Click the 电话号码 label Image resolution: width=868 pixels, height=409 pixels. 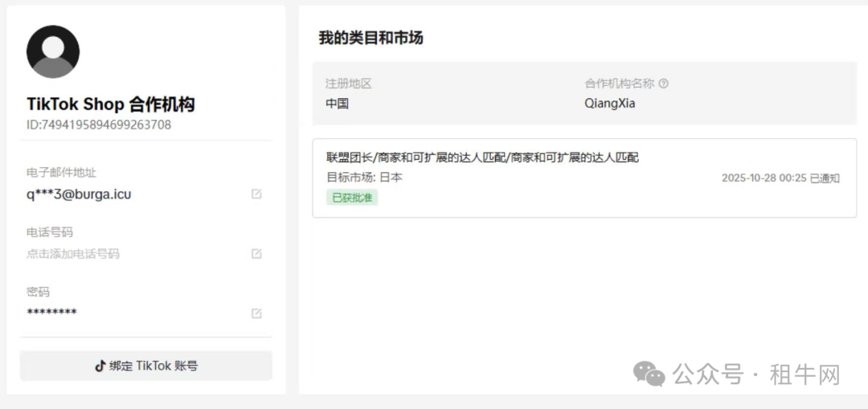point(50,232)
